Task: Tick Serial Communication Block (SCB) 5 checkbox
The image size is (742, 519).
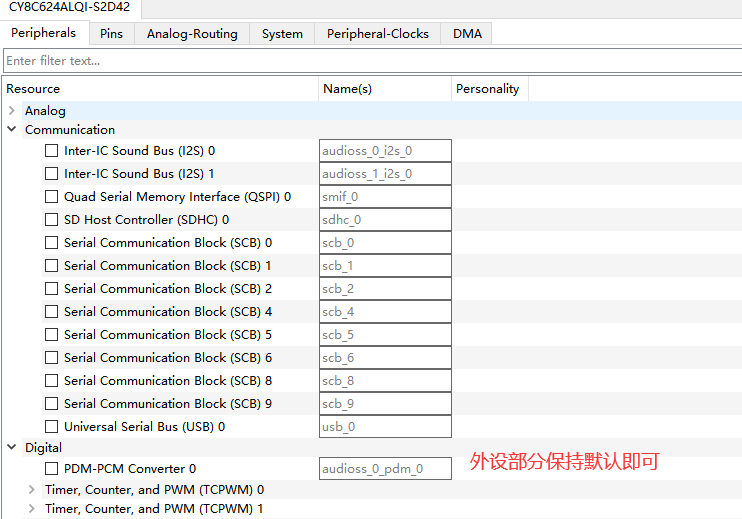Action: click(51, 335)
